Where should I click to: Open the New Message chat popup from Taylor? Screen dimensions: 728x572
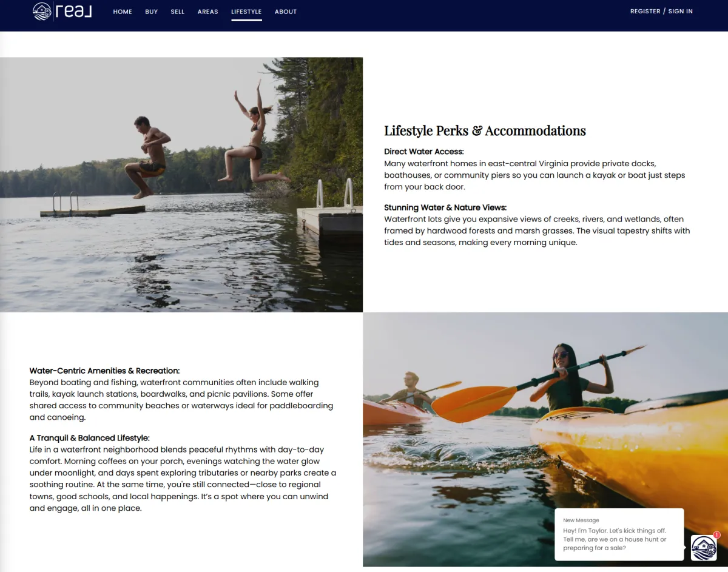tap(619, 534)
